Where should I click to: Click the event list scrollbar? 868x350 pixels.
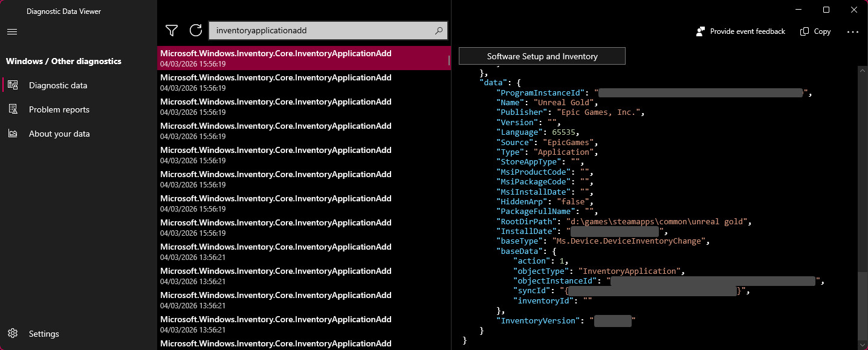[449, 60]
